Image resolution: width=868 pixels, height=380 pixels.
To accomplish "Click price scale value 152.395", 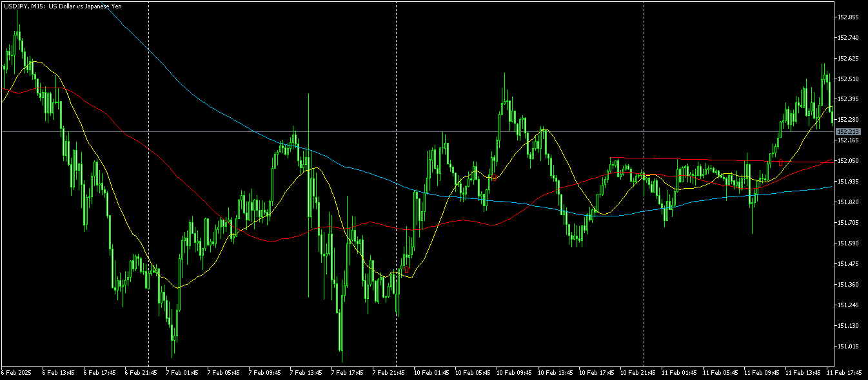I will (847, 99).
